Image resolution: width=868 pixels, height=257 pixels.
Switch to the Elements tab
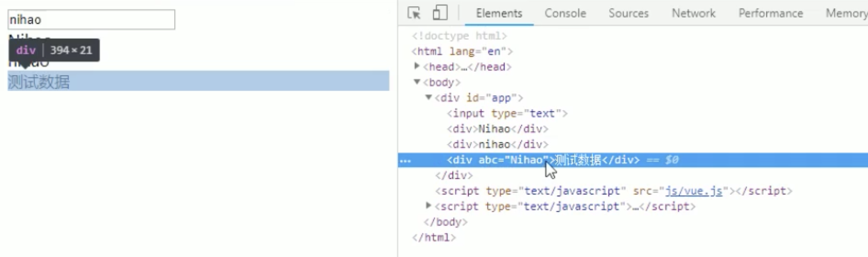(499, 13)
